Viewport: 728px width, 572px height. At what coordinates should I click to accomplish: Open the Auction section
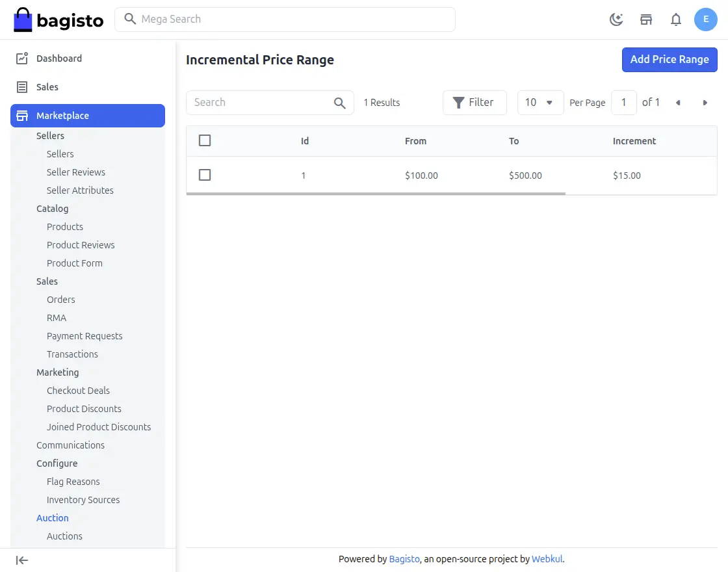pyautogui.click(x=53, y=518)
